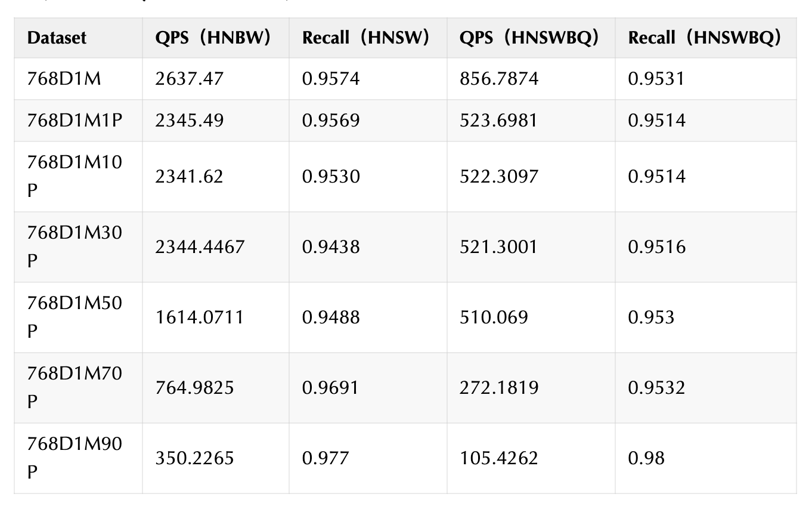Select the cell showing 856.7874
This screenshot has width=812, height=506.
pyautogui.click(x=498, y=79)
